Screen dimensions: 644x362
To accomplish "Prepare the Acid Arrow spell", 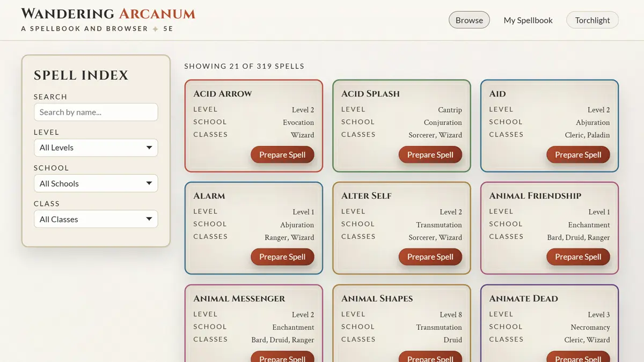I will click(282, 154).
